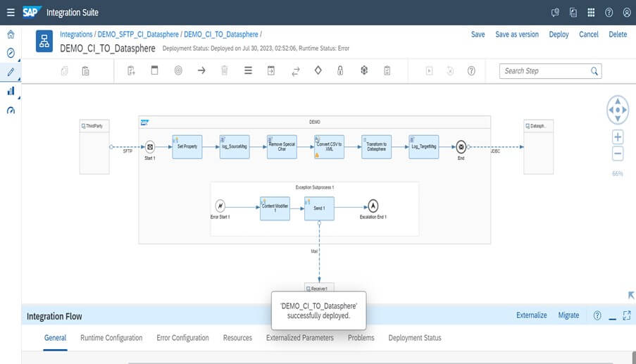Image resolution: width=636 pixels, height=364 pixels.
Task: Click the integration flow artifact icon
Action: (44, 41)
